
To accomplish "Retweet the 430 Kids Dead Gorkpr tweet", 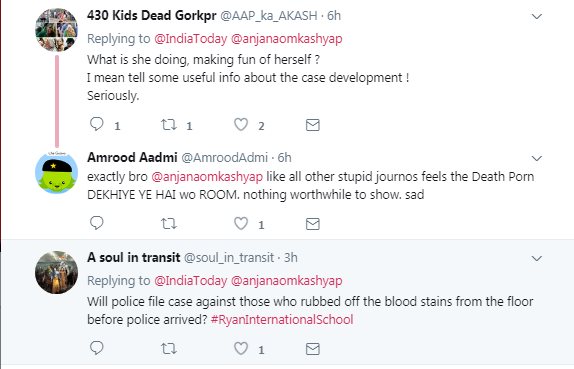I will pyautogui.click(x=169, y=124).
